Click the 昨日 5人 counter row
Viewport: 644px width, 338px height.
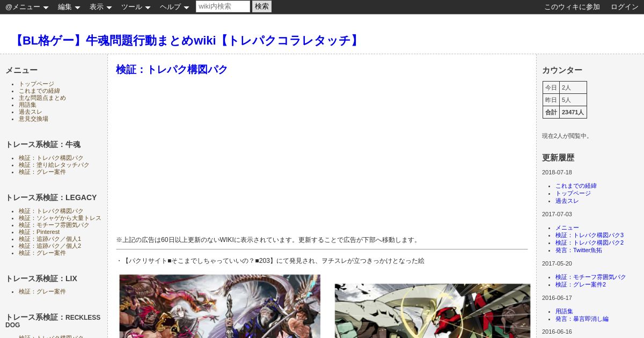point(565,100)
